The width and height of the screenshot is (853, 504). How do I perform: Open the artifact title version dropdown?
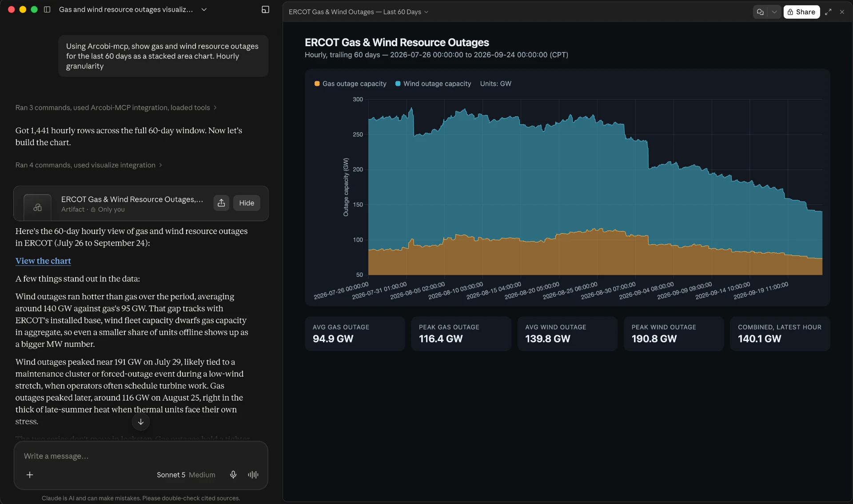point(358,12)
